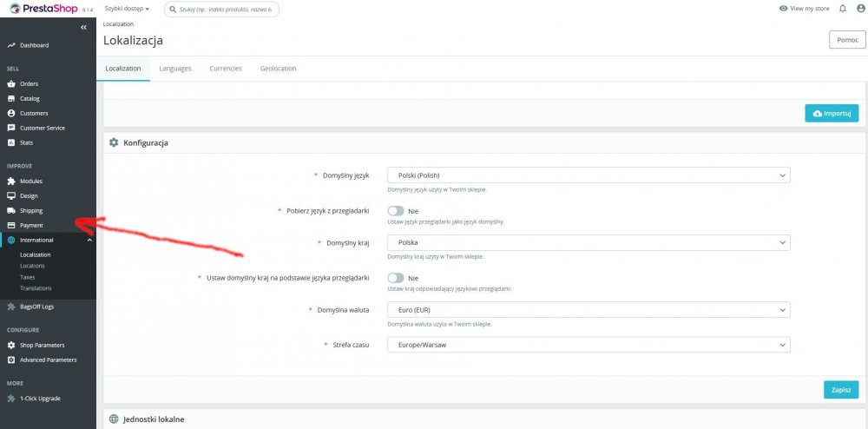Click the Catalog store icon
Screen dimensions: 868x429
11,98
